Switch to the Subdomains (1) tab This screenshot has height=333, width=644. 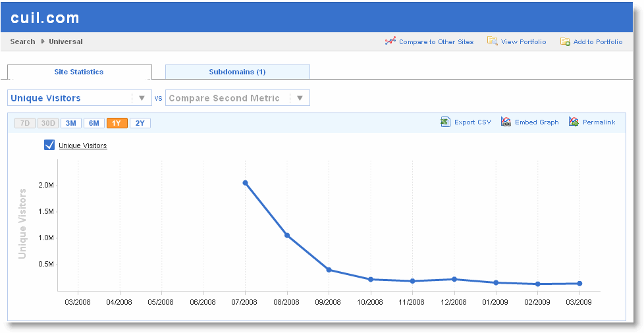pos(238,72)
